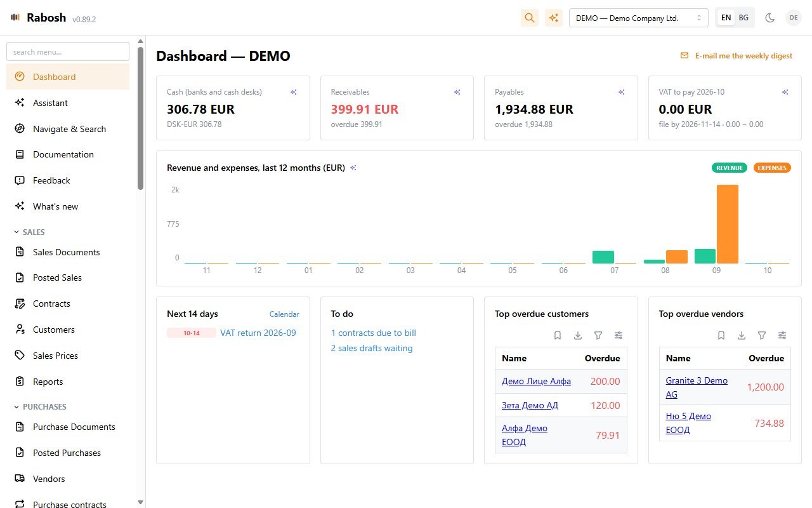812x508 pixels.
Task: Open the company selector dropdown
Action: point(639,18)
